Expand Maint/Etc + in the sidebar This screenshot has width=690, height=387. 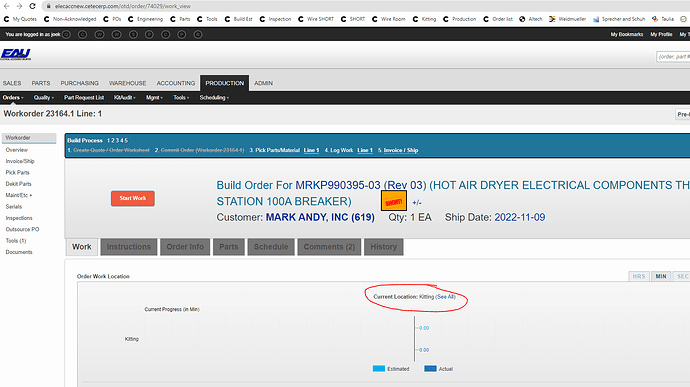point(19,195)
